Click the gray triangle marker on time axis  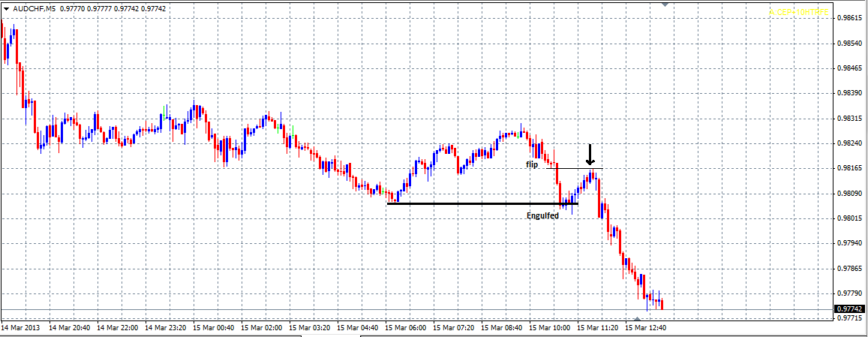[x=637, y=320]
